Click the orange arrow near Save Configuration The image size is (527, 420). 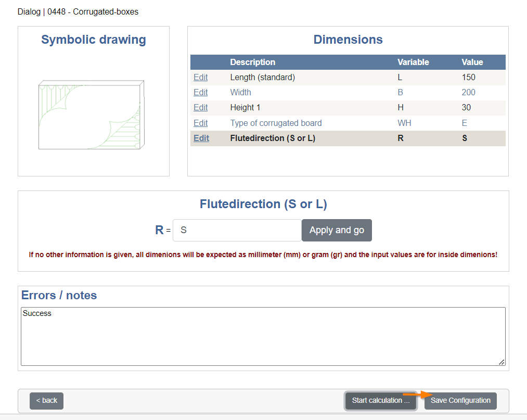pyautogui.click(x=418, y=394)
